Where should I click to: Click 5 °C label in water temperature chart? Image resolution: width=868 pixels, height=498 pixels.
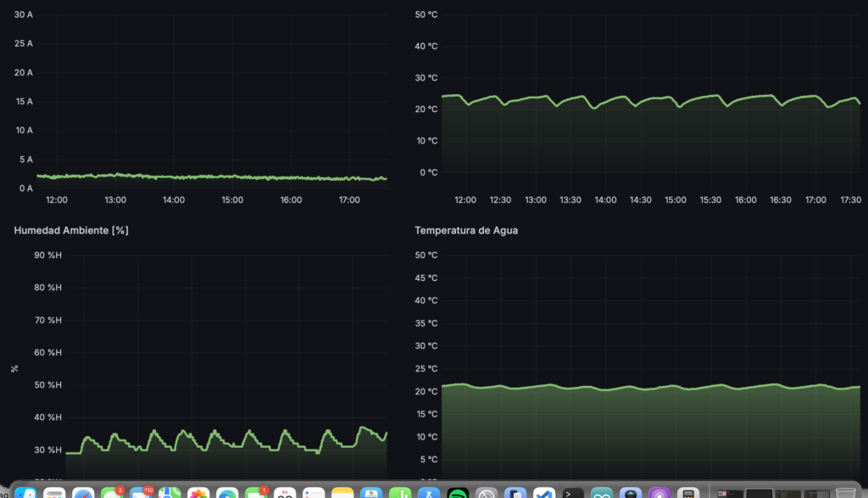[x=428, y=459]
